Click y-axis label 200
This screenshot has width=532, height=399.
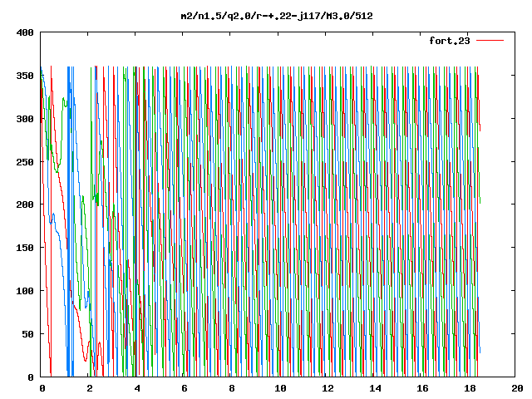(x=25, y=204)
